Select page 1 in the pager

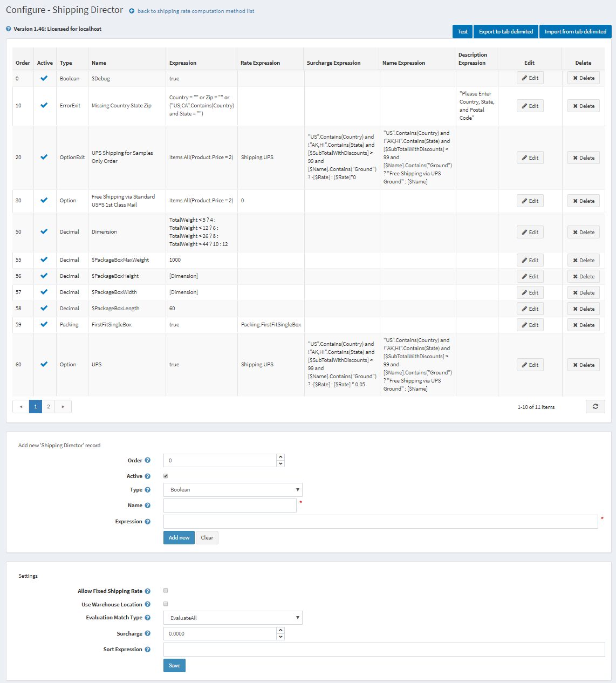[36, 407]
